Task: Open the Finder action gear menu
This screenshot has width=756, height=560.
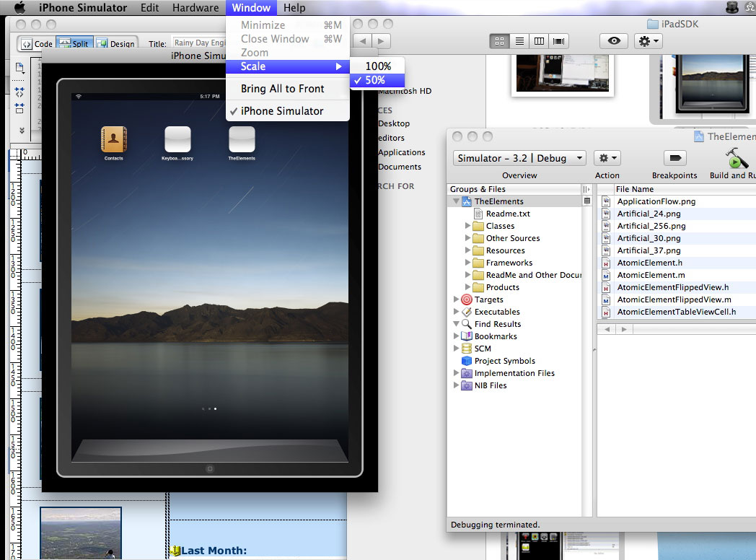Action: [x=648, y=41]
